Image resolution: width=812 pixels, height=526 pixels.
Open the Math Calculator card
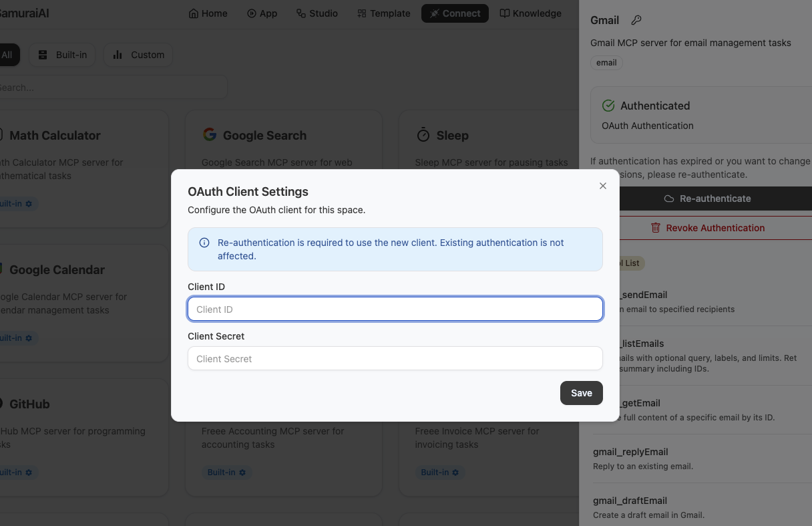83,168
